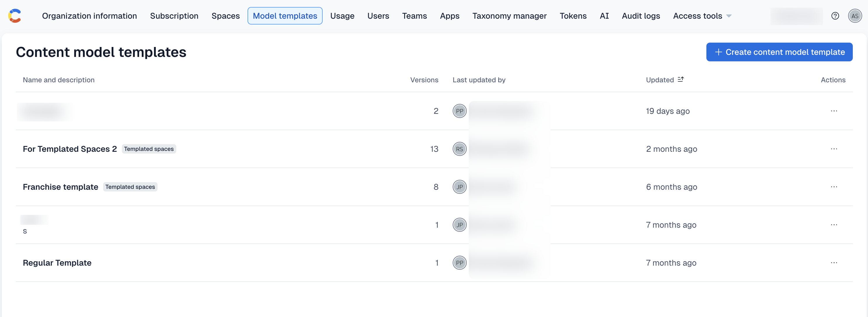
Task: Open actions menu for Franchise template
Action: point(834,187)
